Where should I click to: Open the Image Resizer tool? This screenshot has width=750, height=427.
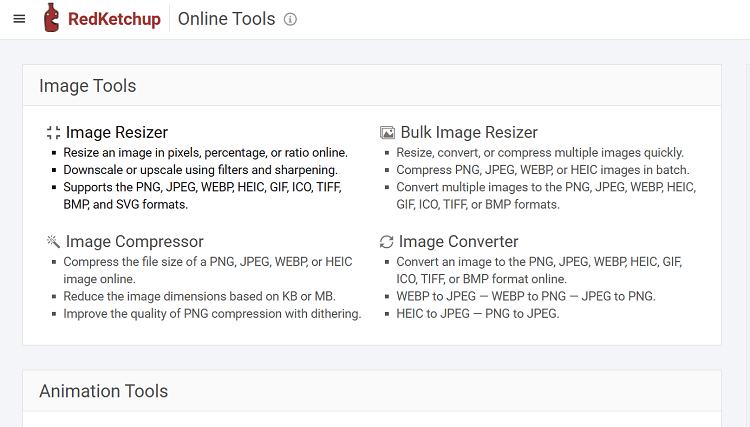pos(117,132)
